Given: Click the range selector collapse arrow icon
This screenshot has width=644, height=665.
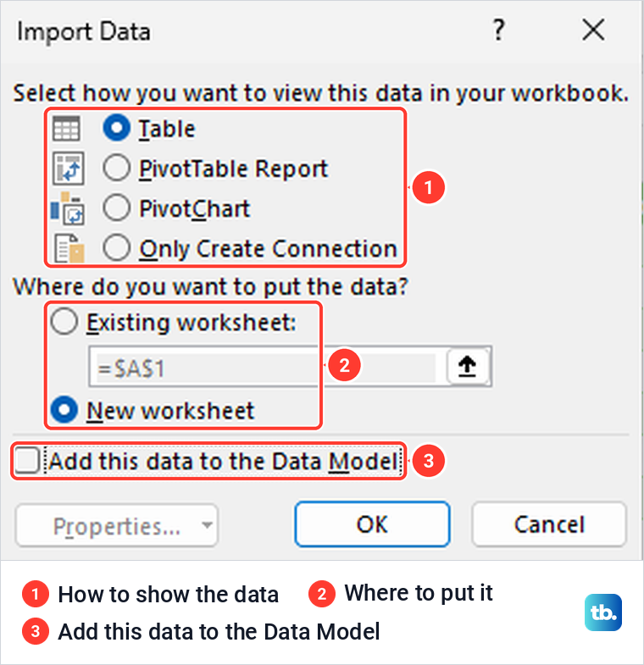Looking at the screenshot, I should coord(468,366).
